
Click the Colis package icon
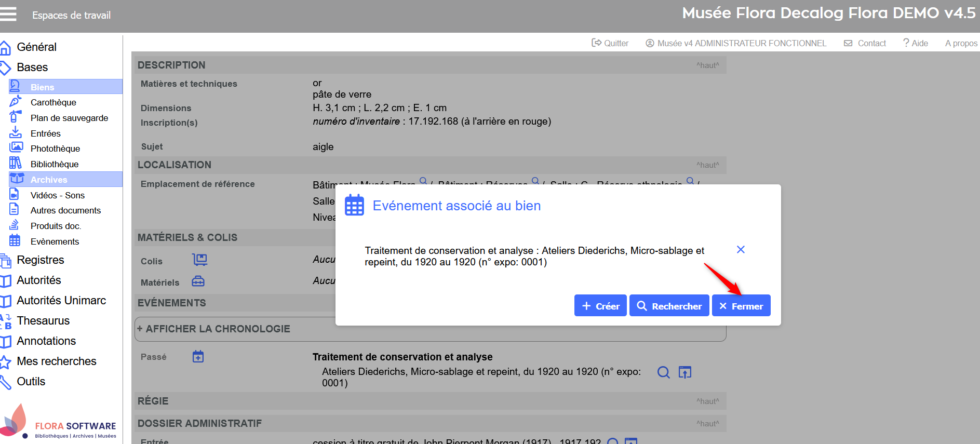(x=199, y=260)
